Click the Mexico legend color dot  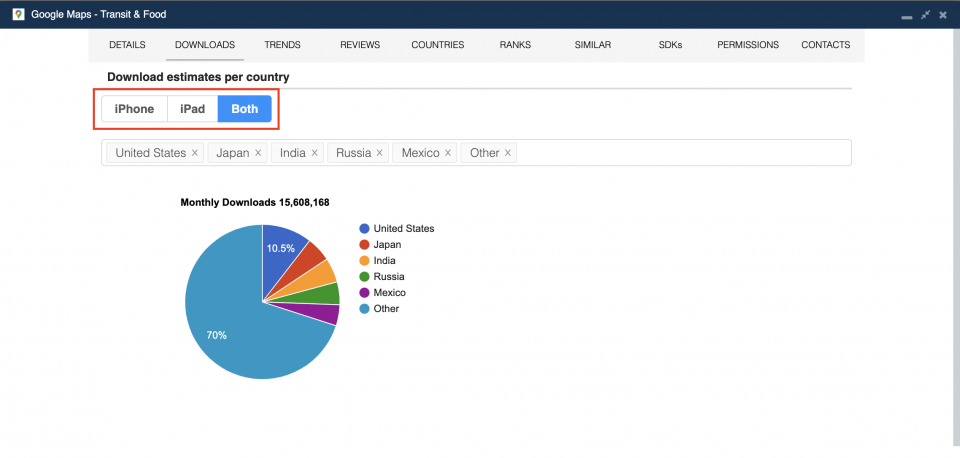364,293
